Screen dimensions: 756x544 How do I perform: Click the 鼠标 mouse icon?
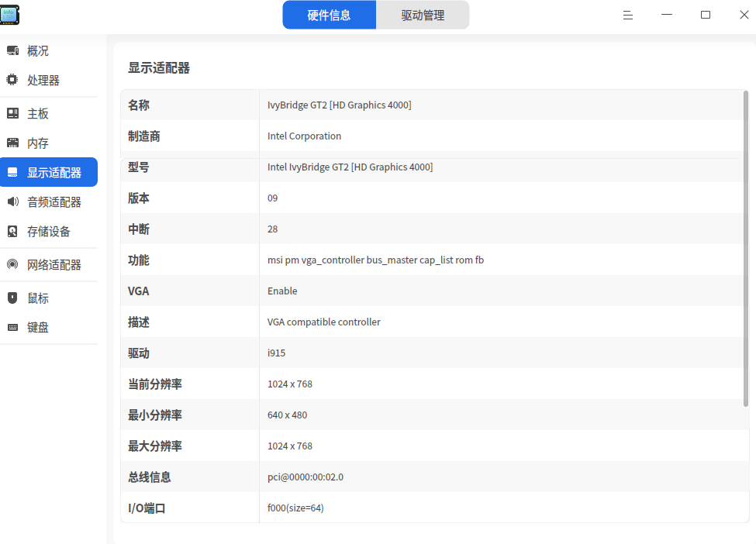click(x=12, y=298)
